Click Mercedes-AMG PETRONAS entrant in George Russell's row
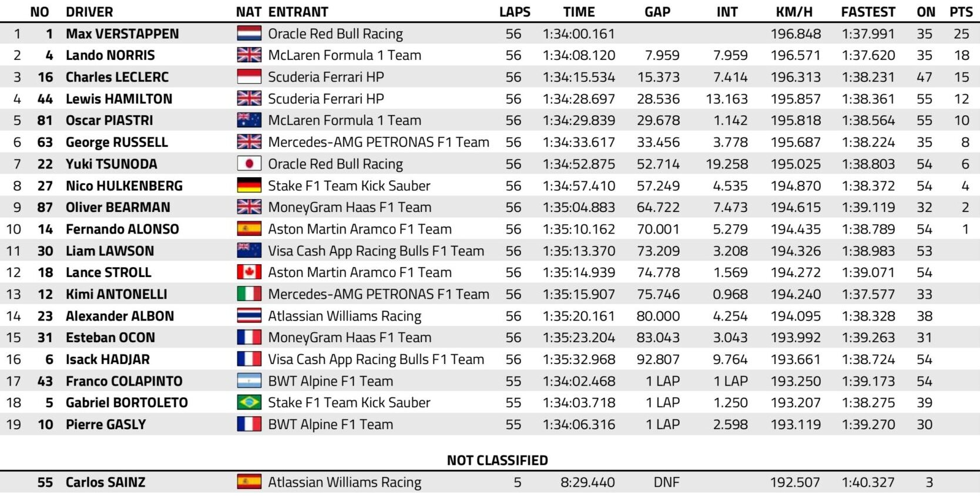 [378, 142]
